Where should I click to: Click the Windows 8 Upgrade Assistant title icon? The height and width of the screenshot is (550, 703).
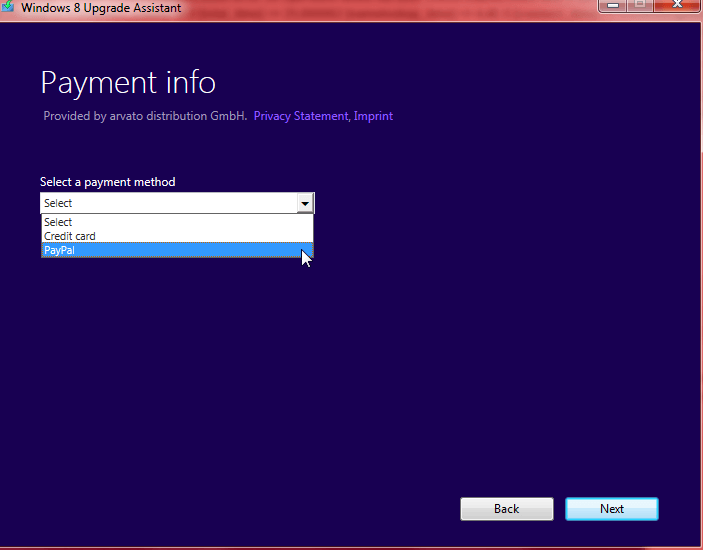(8, 6)
